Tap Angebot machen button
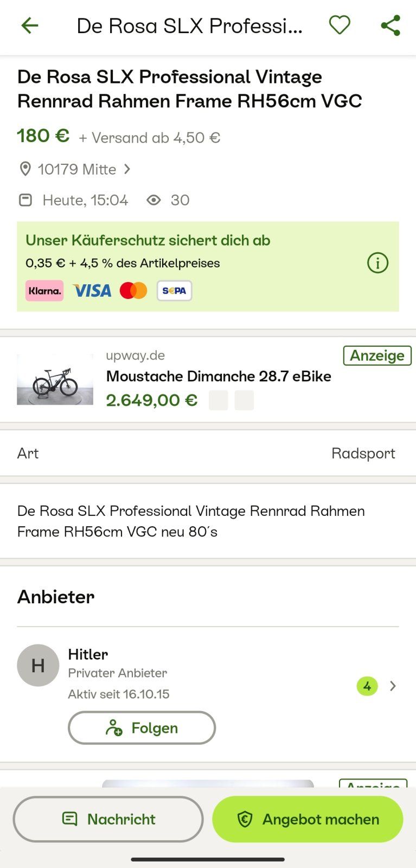 click(x=308, y=819)
